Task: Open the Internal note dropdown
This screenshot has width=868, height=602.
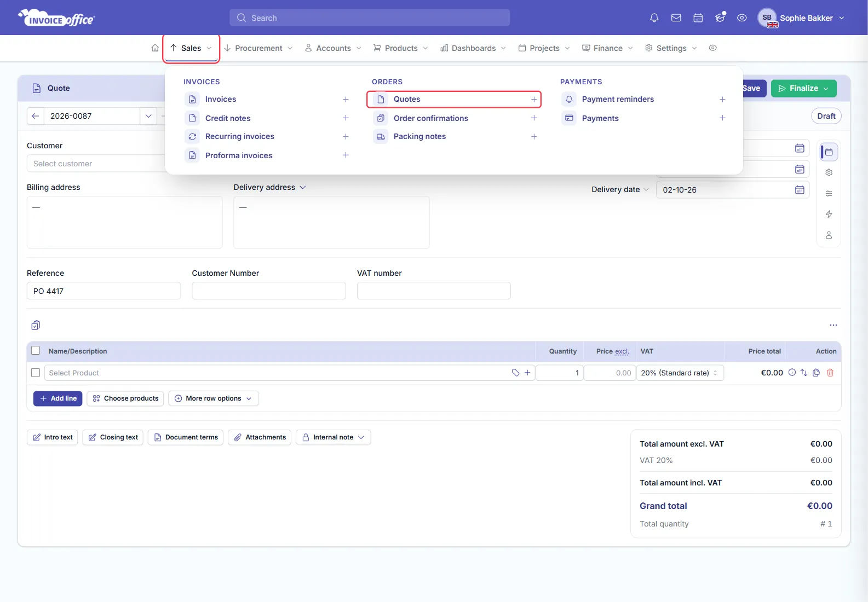Action: click(334, 437)
